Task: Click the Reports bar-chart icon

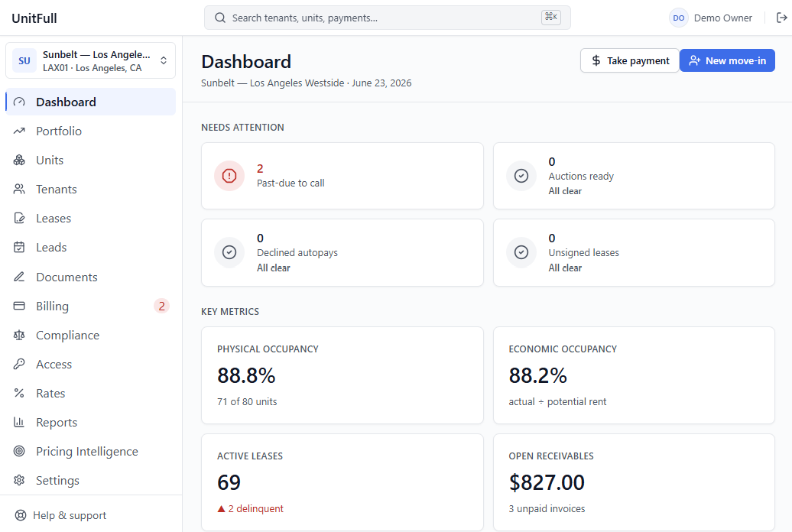Action: pyautogui.click(x=19, y=423)
